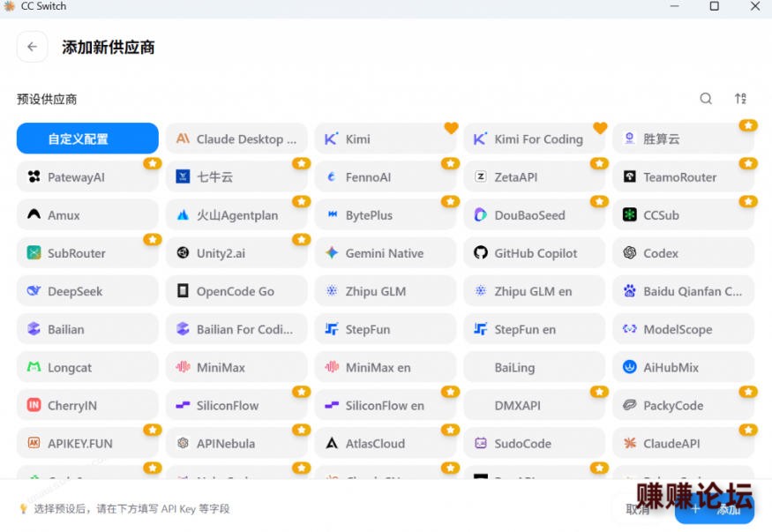Pick the MiniMax provider preset

[236, 367]
